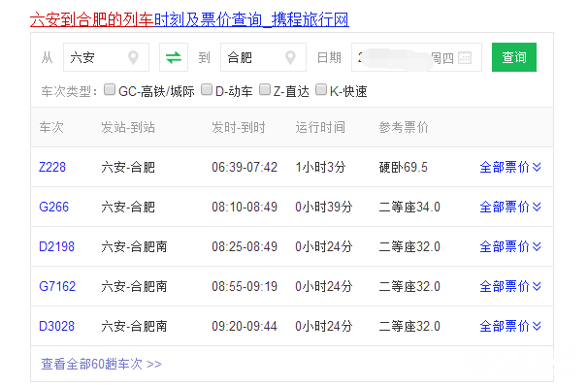
Task: Click the 日期 date input field
Action: (416, 57)
